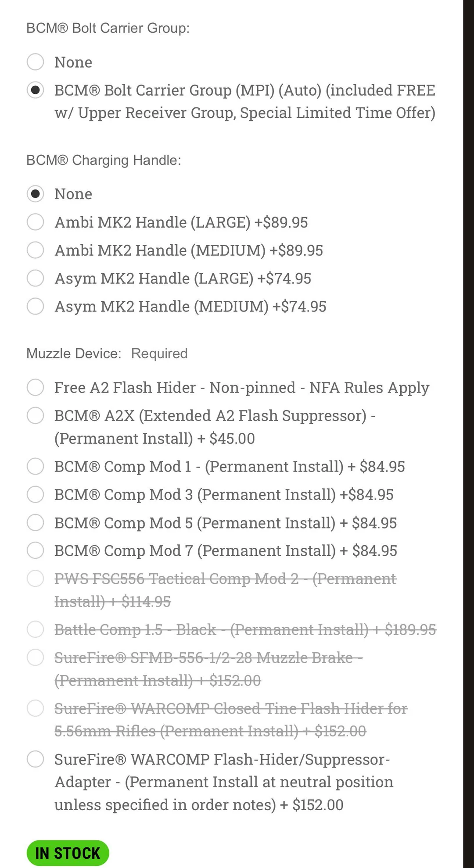Select SureFire WARCOMP Flash-Hider/Suppressor-Adapter option
This screenshot has width=474, height=868.
pos(35,759)
